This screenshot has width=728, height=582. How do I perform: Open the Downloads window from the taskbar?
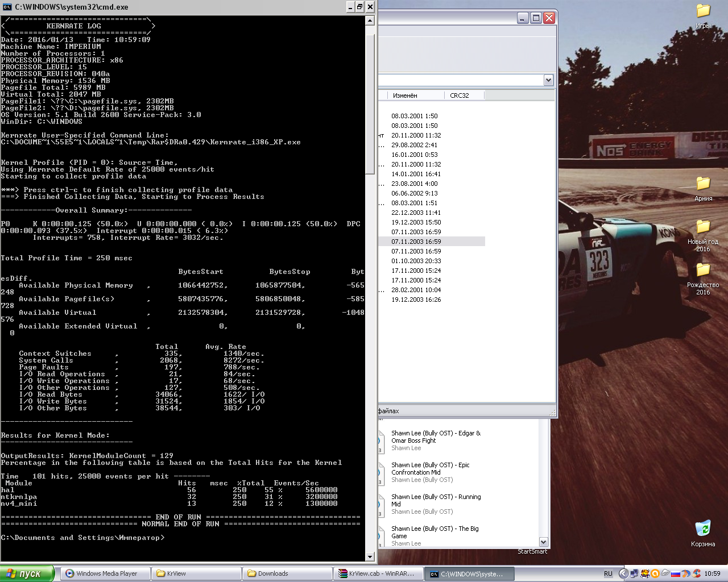(287, 573)
